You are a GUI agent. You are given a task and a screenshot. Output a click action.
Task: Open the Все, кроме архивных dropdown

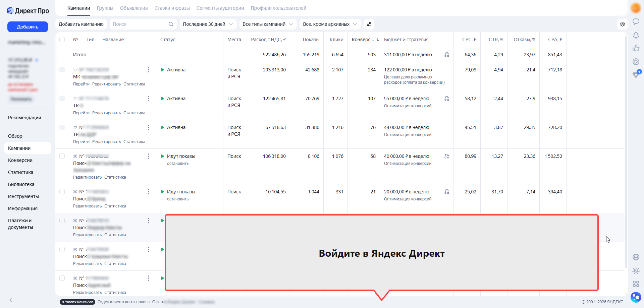pyautogui.click(x=330, y=24)
